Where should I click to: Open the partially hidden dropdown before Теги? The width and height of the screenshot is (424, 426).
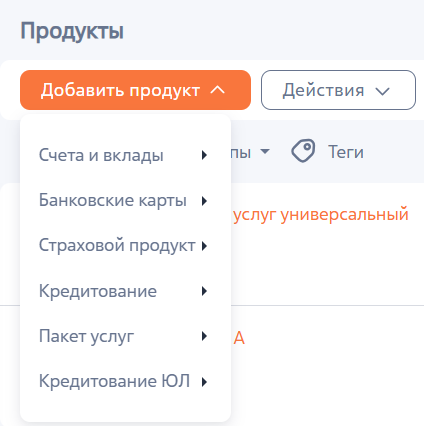(x=250, y=152)
